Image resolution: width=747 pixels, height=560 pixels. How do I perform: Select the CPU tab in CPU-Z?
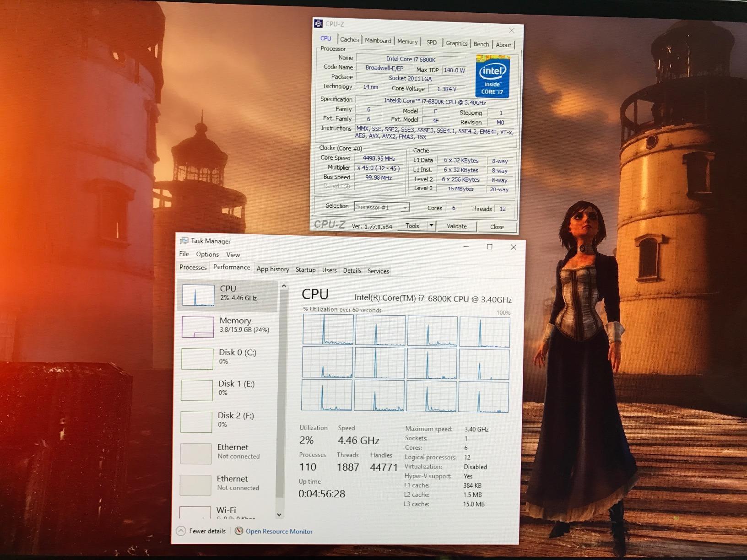326,38
